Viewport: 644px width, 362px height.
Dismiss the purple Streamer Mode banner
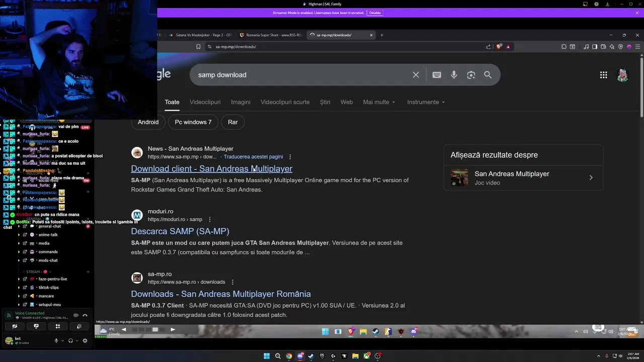coord(637,13)
